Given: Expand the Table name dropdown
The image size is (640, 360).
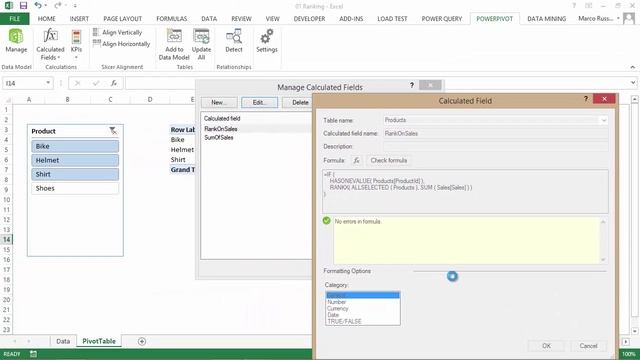Looking at the screenshot, I should coord(603,120).
